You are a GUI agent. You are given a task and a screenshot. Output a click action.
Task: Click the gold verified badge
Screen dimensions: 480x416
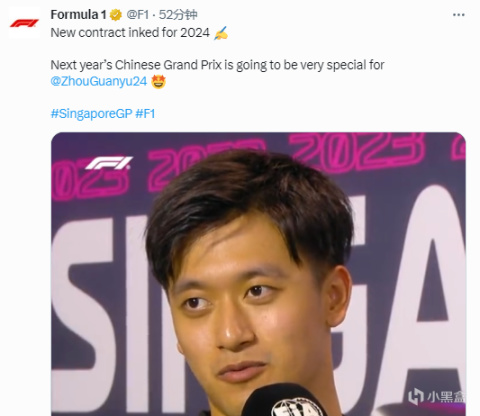[x=116, y=15]
